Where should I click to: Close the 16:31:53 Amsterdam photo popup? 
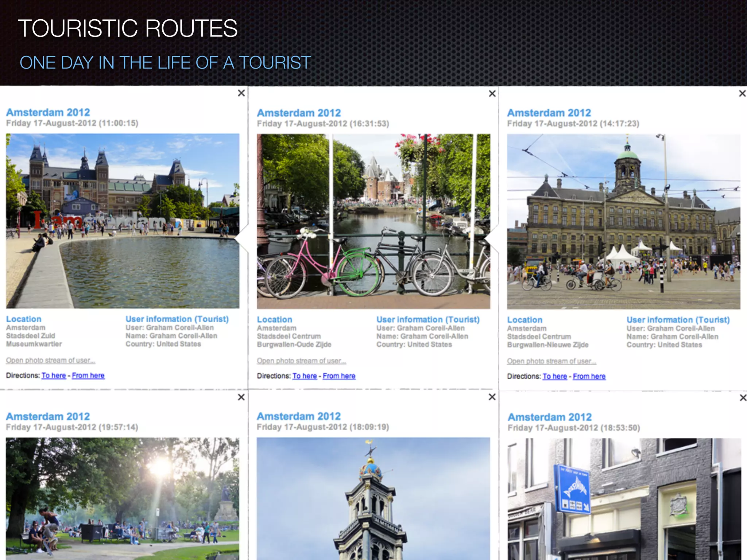(492, 93)
